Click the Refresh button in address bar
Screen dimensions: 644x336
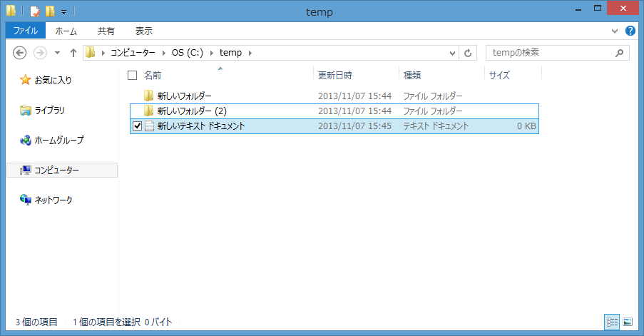point(469,53)
